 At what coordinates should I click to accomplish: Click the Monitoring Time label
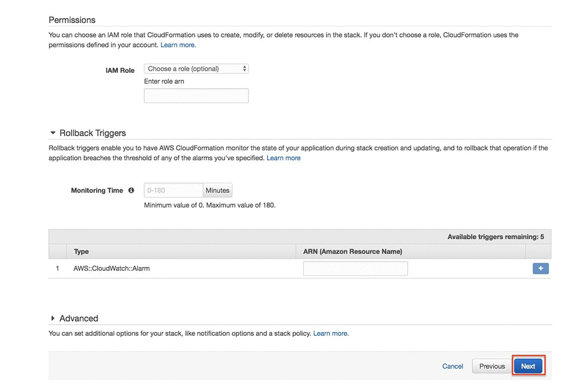click(x=97, y=190)
